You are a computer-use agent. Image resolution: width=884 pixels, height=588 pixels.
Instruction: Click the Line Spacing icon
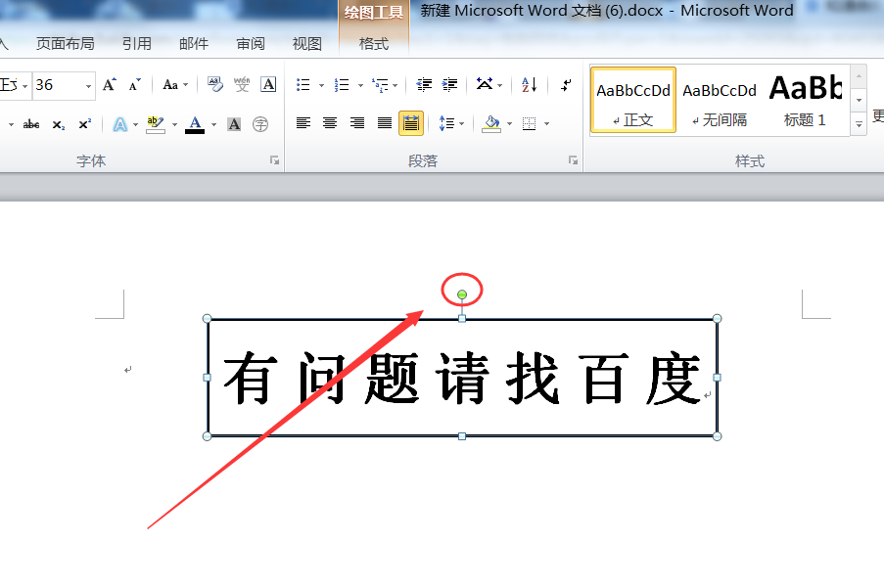[446, 123]
